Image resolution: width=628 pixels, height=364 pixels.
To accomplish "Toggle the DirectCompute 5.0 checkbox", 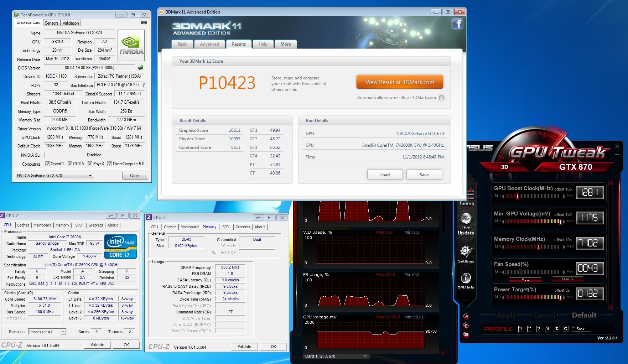I will point(109,164).
